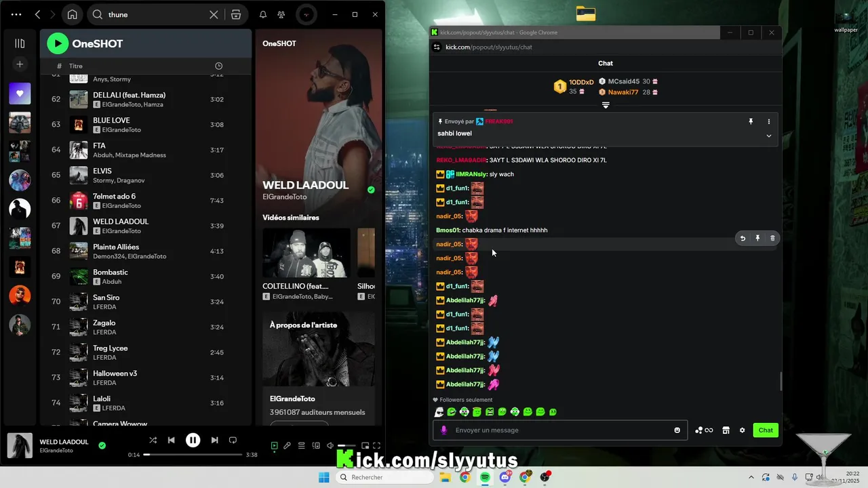Enter Spotify fullscreen mode
This screenshot has height=488, width=868.
(x=376, y=445)
